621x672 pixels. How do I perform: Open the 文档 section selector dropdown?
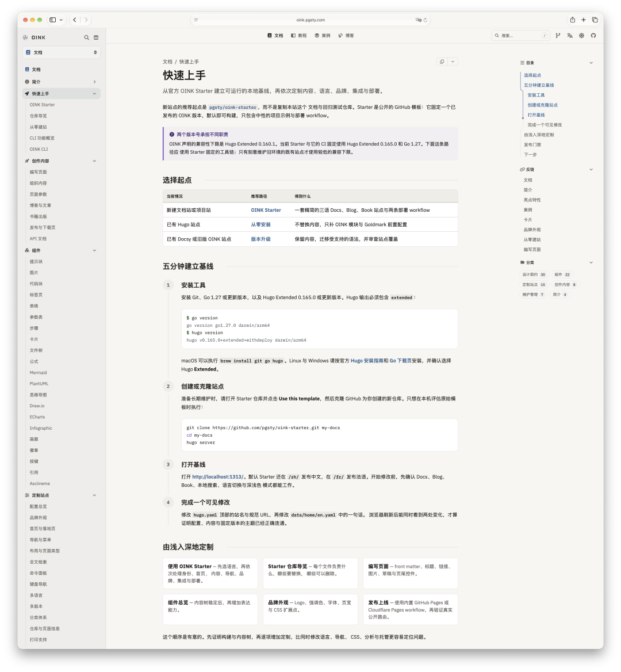pyautogui.click(x=62, y=52)
